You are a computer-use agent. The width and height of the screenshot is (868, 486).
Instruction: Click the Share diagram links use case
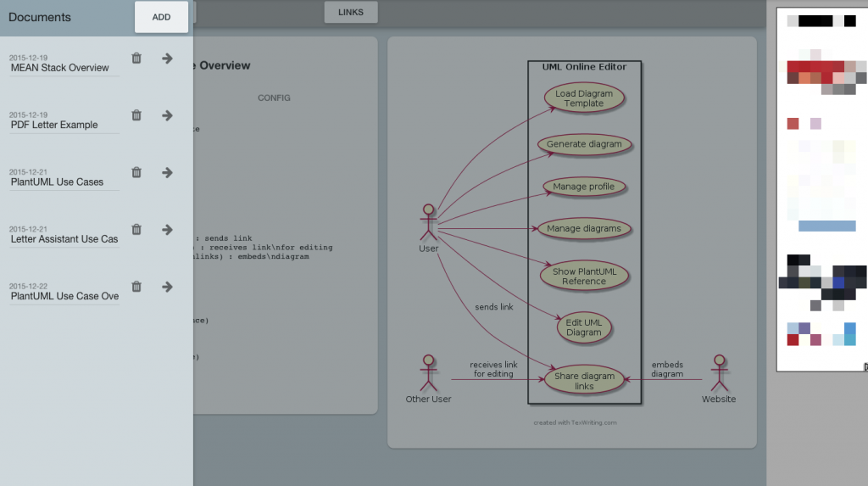(584, 381)
